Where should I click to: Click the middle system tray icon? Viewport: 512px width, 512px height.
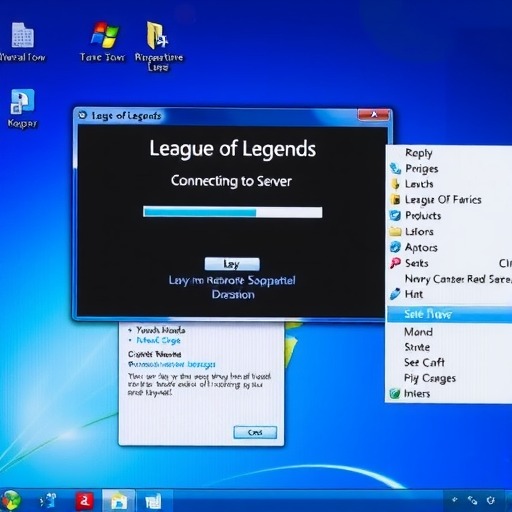coord(472,500)
